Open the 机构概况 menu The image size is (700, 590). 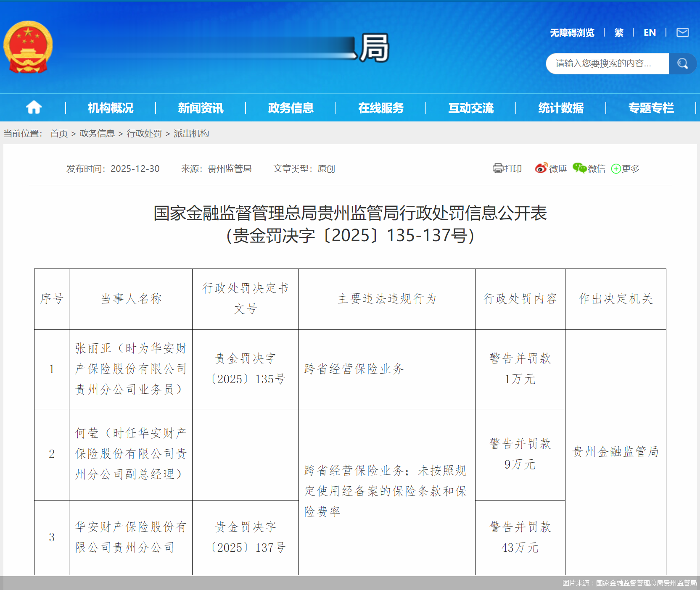[111, 108]
